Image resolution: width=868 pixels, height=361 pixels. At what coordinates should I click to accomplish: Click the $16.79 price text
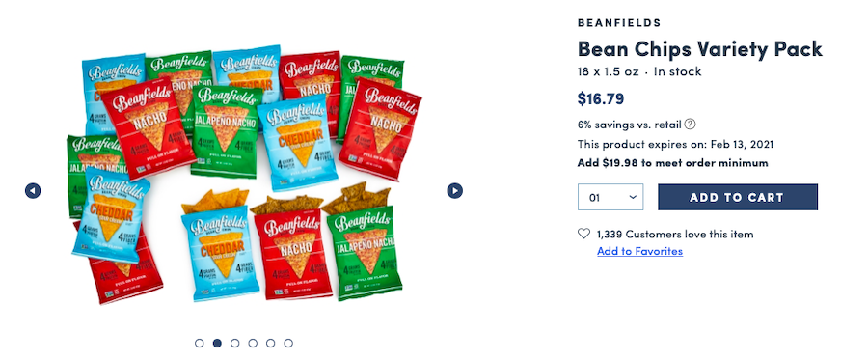[601, 99]
